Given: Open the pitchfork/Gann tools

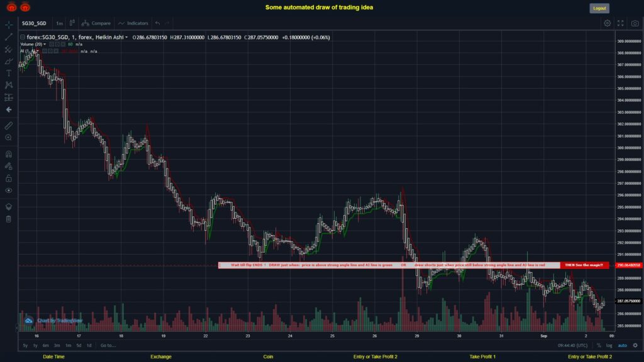Looking at the screenshot, I should [9, 49].
